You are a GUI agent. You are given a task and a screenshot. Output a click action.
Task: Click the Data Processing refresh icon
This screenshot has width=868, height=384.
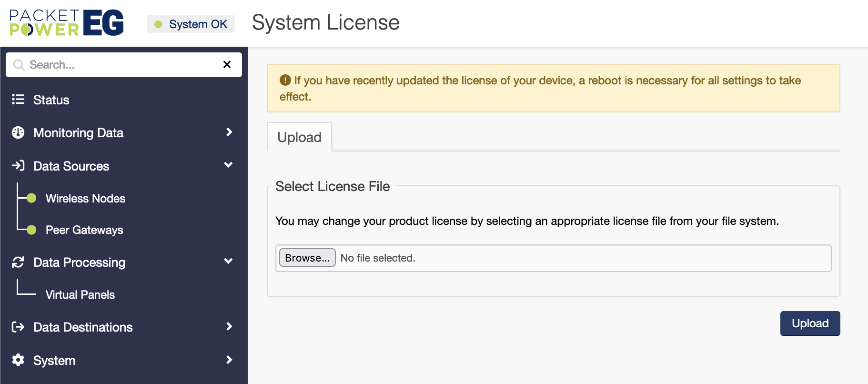pos(18,262)
